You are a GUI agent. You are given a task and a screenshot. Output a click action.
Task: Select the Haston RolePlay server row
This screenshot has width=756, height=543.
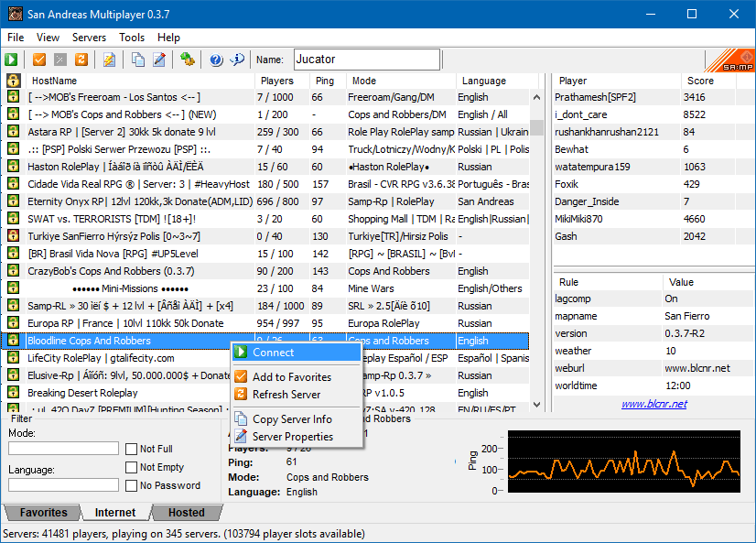point(265,167)
